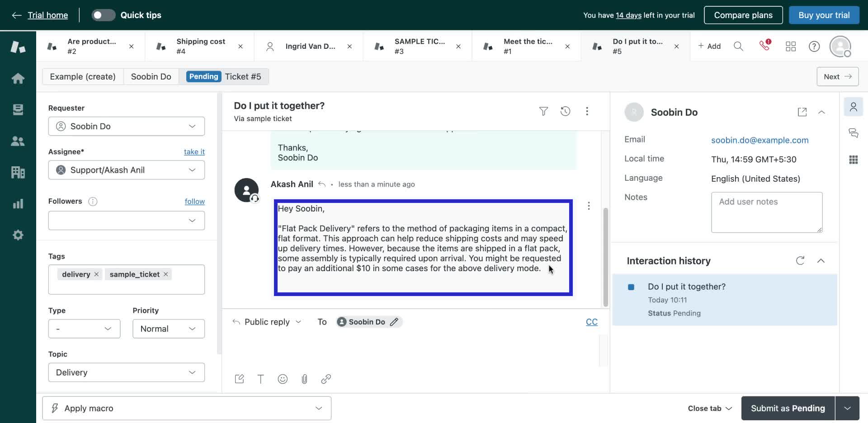Click the take it link
Viewport: 868px width, 423px height.
pyautogui.click(x=194, y=152)
